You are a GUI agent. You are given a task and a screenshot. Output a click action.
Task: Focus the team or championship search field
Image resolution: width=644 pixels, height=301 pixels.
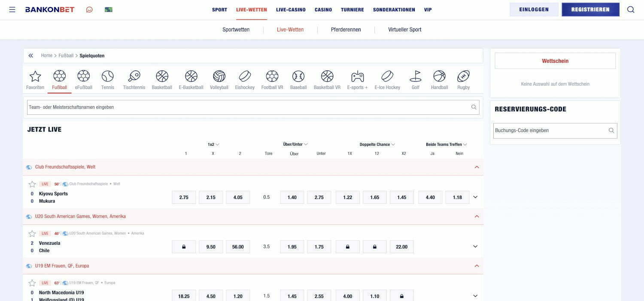tap(253, 107)
